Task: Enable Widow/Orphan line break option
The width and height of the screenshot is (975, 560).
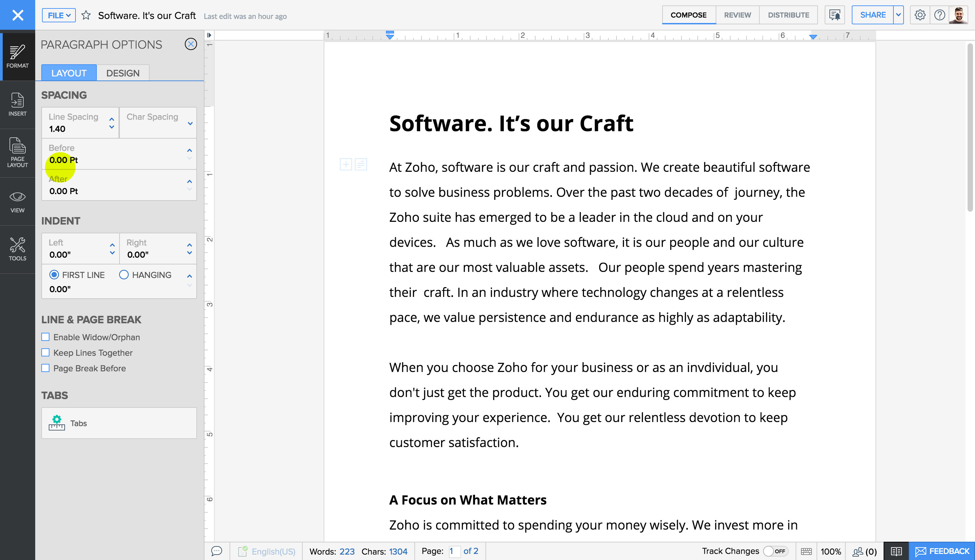Action: tap(45, 336)
